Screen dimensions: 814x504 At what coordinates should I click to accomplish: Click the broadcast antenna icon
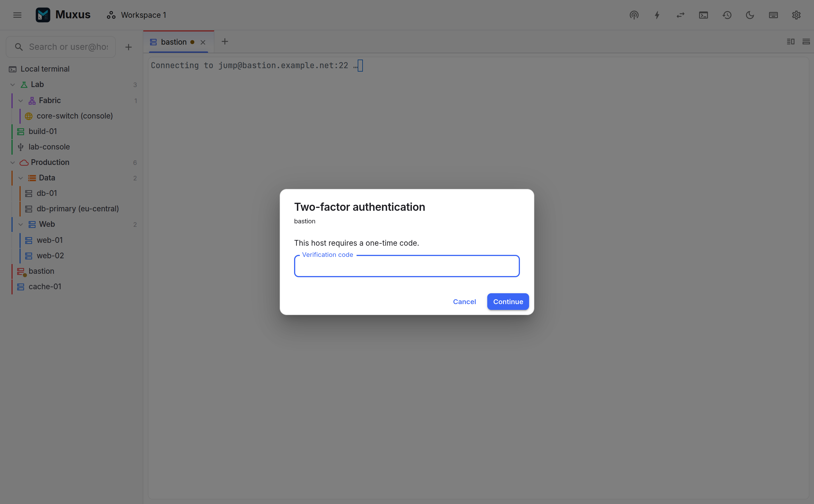[634, 15]
